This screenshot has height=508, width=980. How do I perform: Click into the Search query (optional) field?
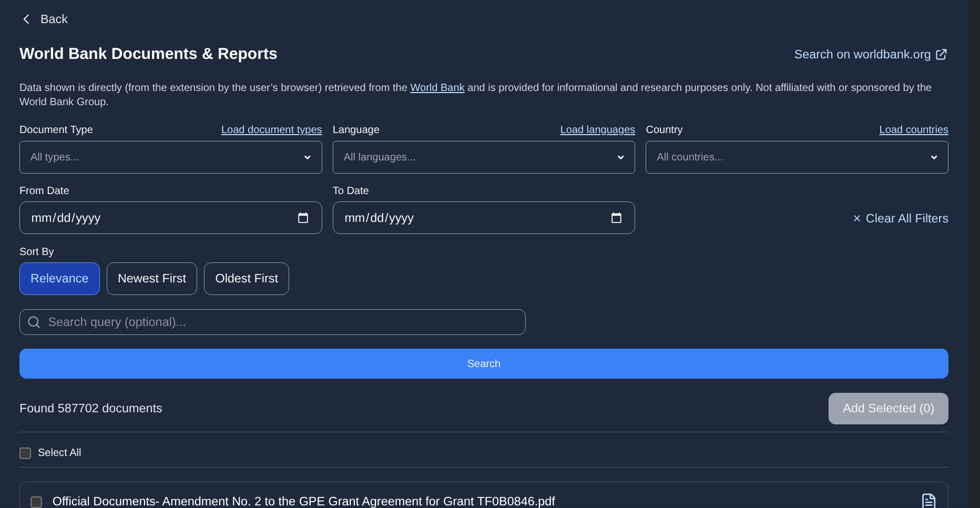coord(272,322)
